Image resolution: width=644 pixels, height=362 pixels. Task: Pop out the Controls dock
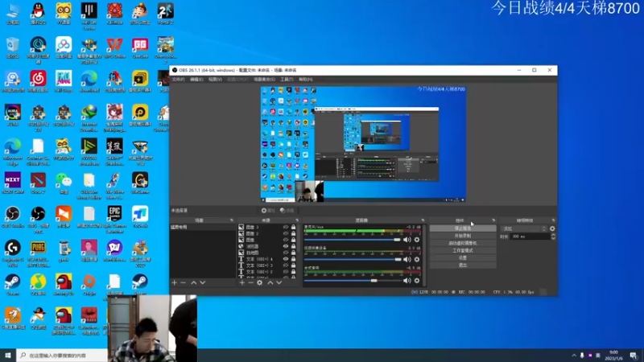(493, 220)
